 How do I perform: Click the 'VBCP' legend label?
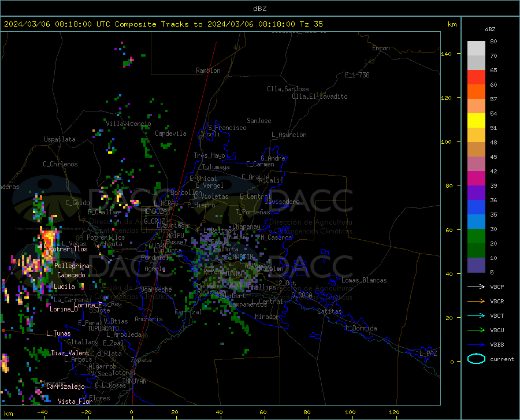497,287
